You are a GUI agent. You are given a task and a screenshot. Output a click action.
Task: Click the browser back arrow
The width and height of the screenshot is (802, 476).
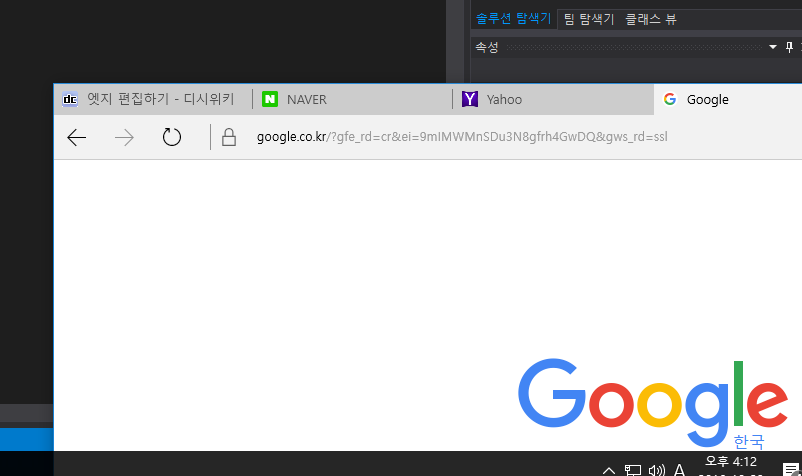coord(77,138)
